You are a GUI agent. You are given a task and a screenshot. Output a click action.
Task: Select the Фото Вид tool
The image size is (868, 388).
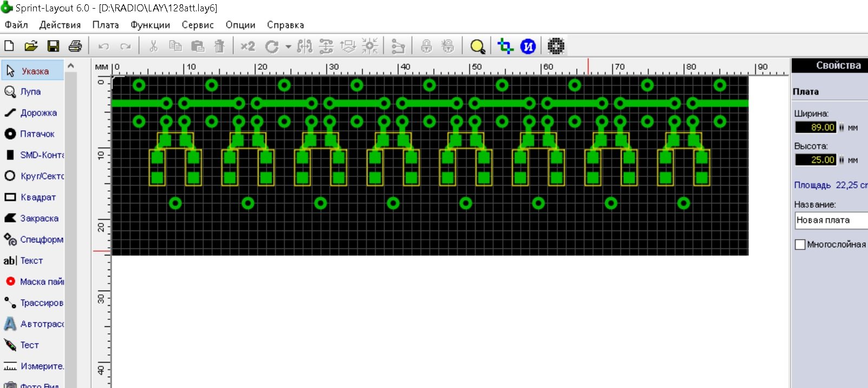(33, 384)
